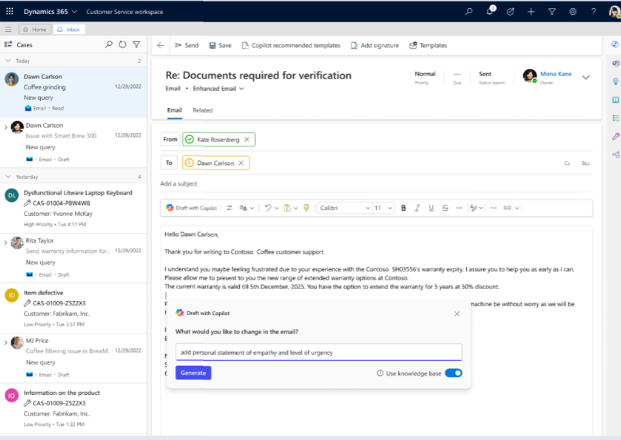Screen dimensions: 621x440
Task: Click Save in the command bar
Action: [x=220, y=45]
